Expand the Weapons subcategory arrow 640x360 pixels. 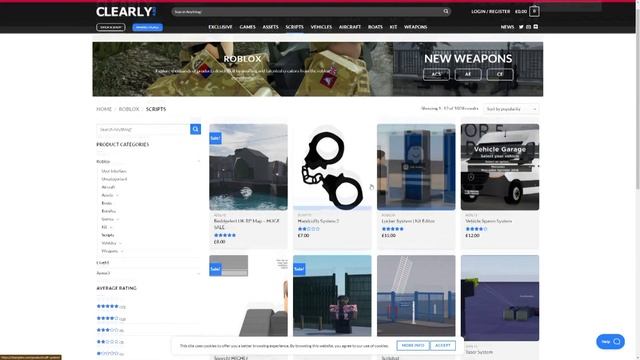pyautogui.click(x=122, y=251)
